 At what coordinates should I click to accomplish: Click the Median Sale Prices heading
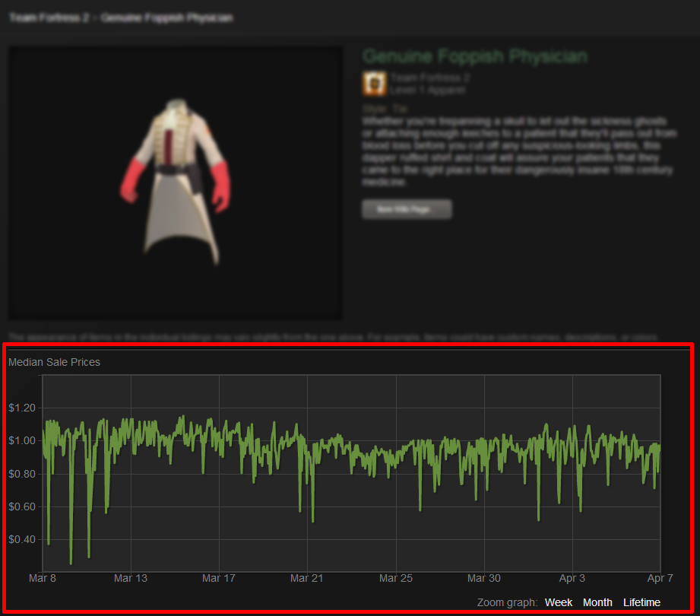[54, 362]
